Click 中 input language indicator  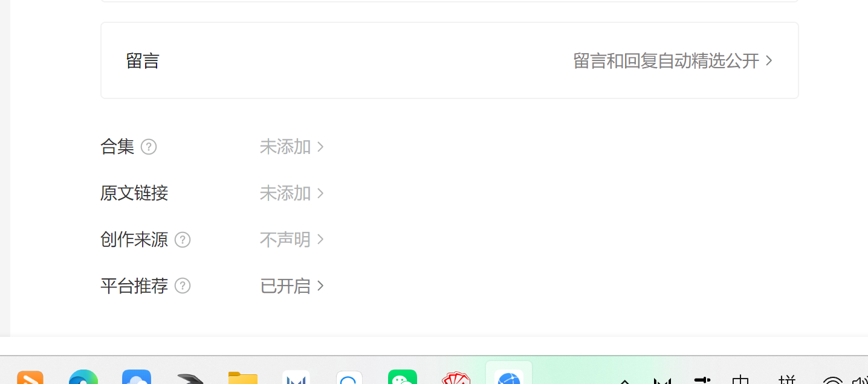740,379
